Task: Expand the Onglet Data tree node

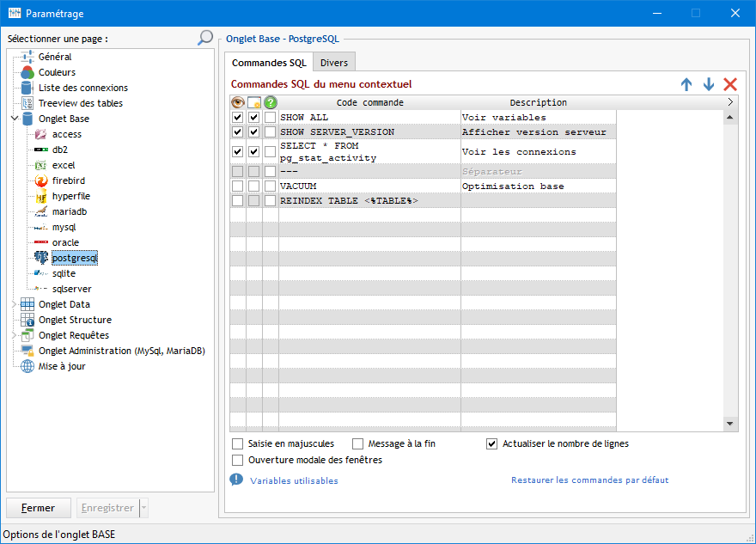Action: [15, 304]
